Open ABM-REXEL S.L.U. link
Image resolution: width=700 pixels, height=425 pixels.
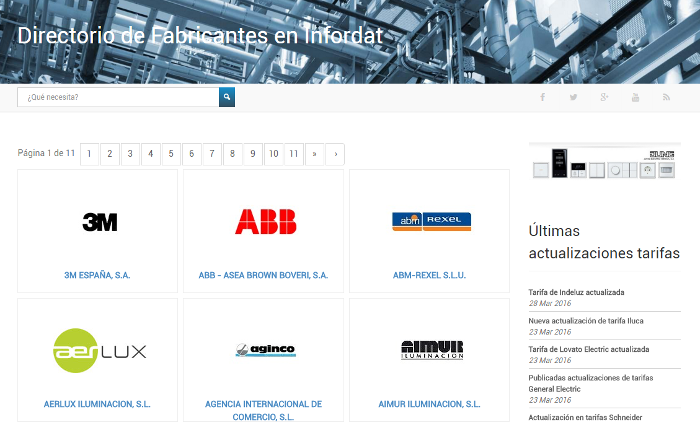[x=429, y=275]
